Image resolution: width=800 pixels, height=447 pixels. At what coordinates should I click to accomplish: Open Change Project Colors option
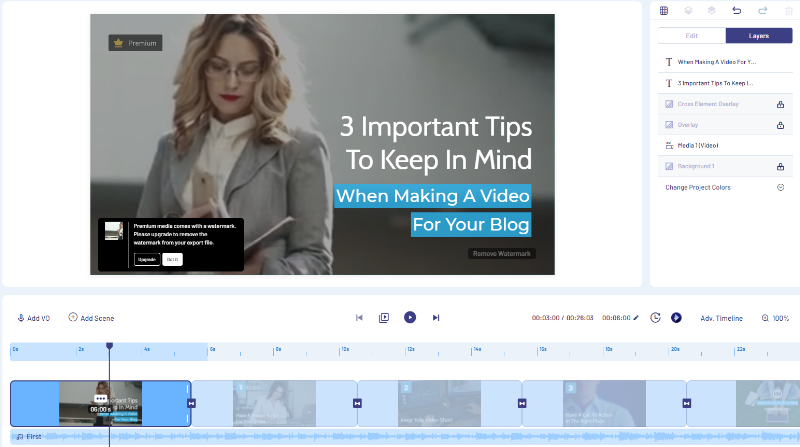pyautogui.click(x=697, y=187)
